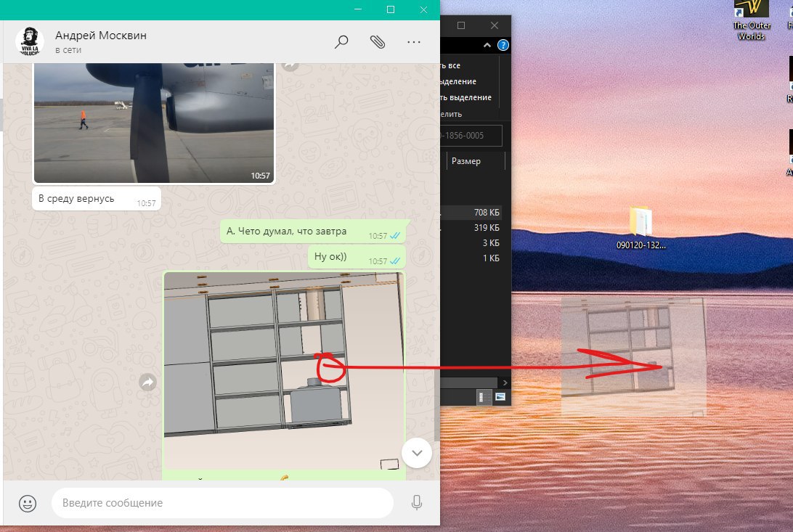The height and width of the screenshot is (532, 793).
Task: Click the microphone voice message icon
Action: pos(417,503)
